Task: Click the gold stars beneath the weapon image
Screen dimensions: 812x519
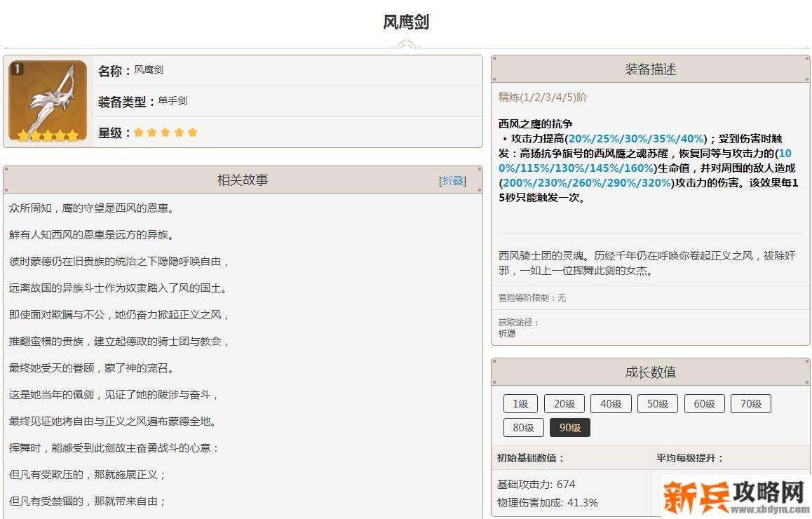Action: (x=48, y=135)
